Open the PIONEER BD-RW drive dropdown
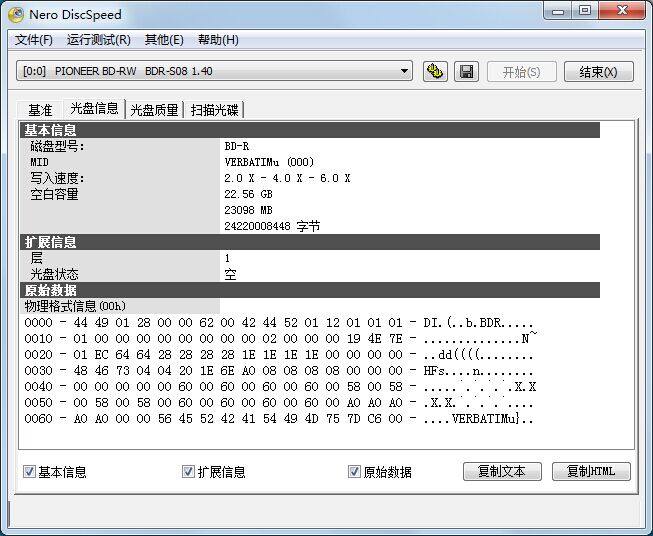 click(x=214, y=71)
